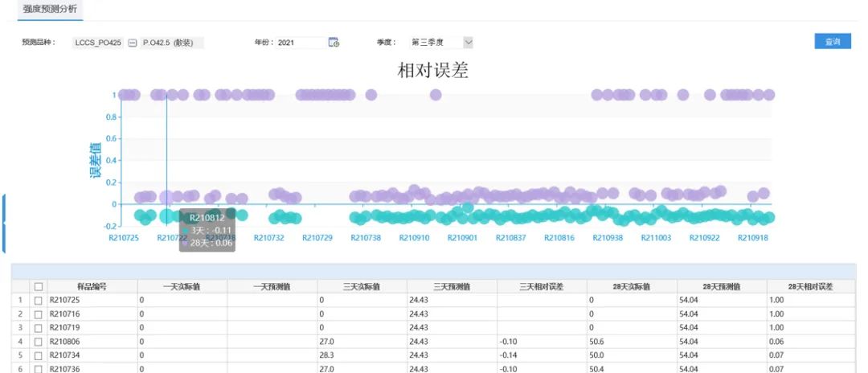The height and width of the screenshot is (373, 868).
Task: Click the year input field showing 2021
Action: 300,43
